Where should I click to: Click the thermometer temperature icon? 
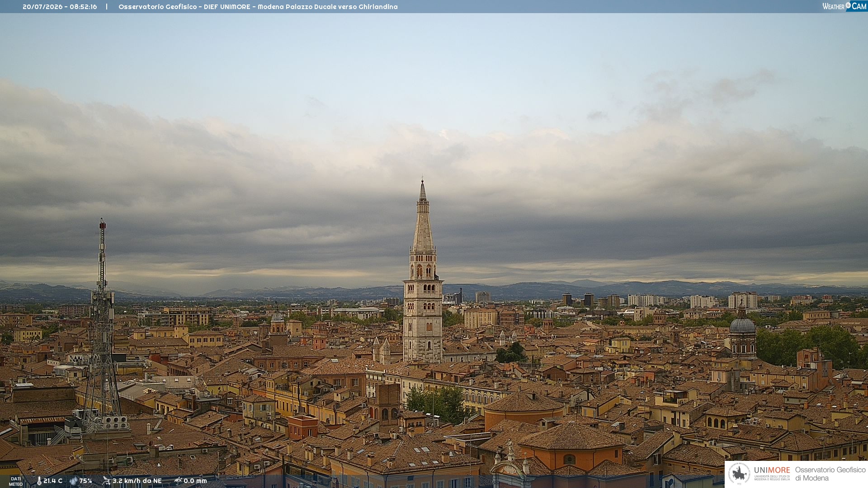(39, 481)
